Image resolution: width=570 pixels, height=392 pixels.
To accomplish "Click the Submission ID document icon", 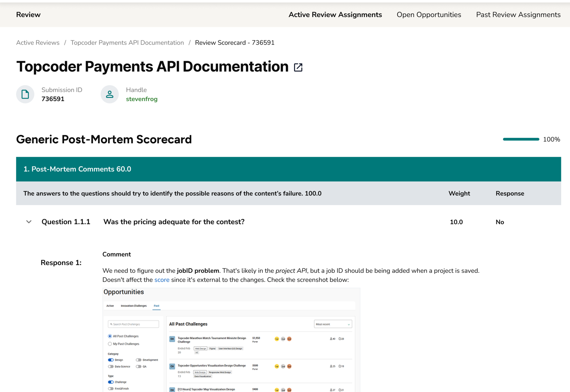I will point(25,94).
